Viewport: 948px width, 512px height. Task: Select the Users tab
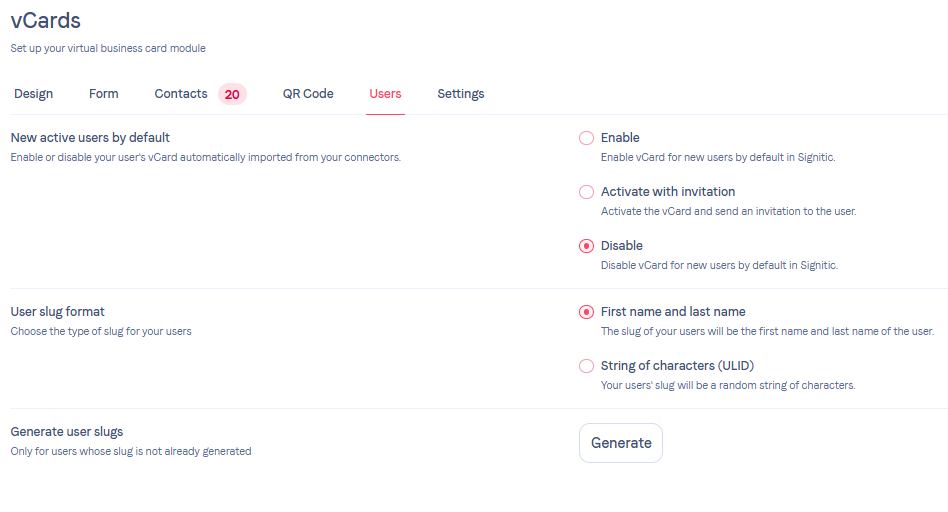[x=385, y=94]
